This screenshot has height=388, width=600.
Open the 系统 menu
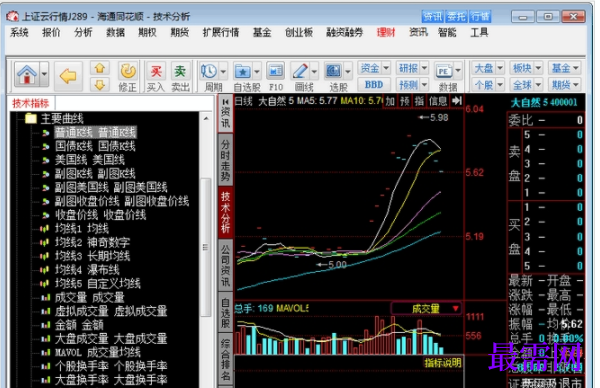[x=19, y=33]
